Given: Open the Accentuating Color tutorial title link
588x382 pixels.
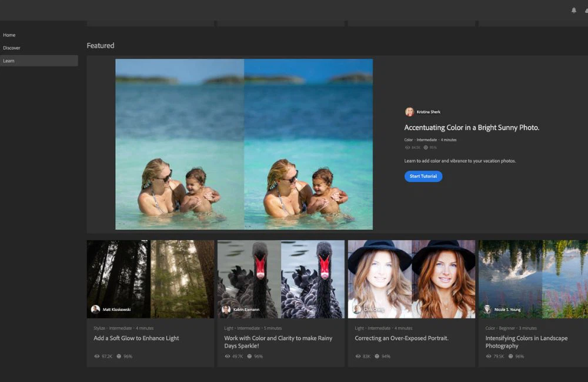Looking at the screenshot, I should pos(471,127).
